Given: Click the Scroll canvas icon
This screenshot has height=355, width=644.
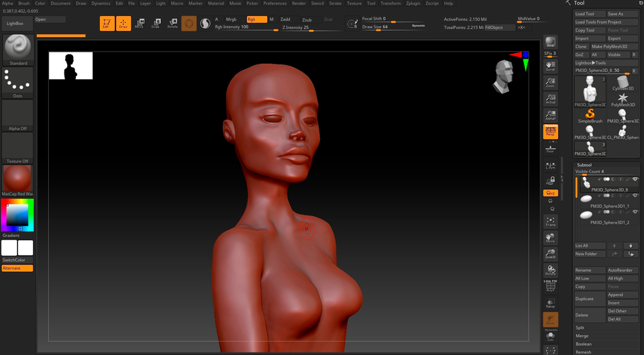Looking at the screenshot, I should tap(550, 66).
